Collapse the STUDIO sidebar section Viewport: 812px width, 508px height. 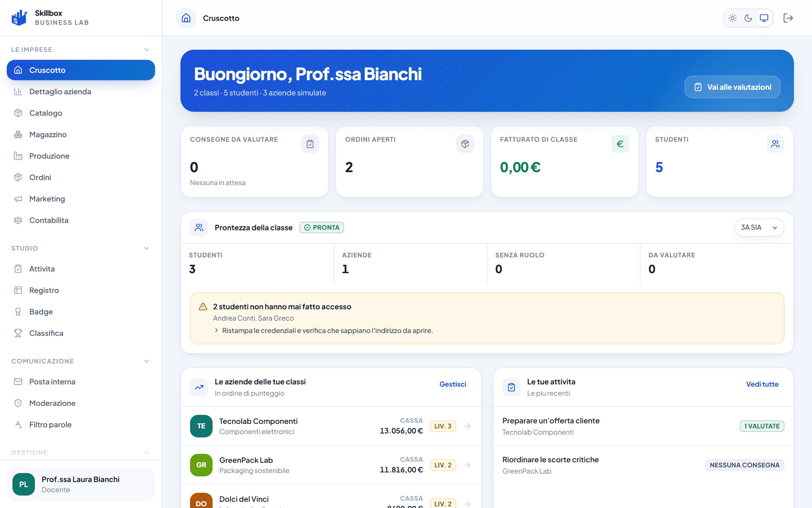click(x=147, y=248)
